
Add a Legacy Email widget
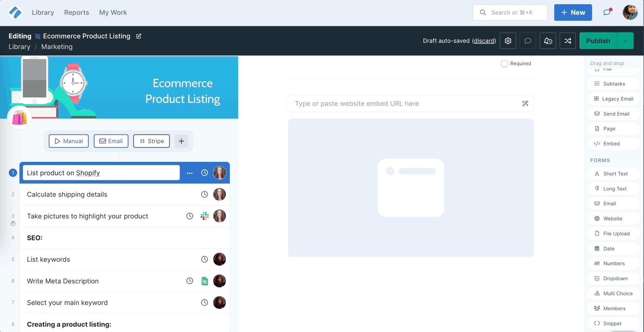pos(614,98)
